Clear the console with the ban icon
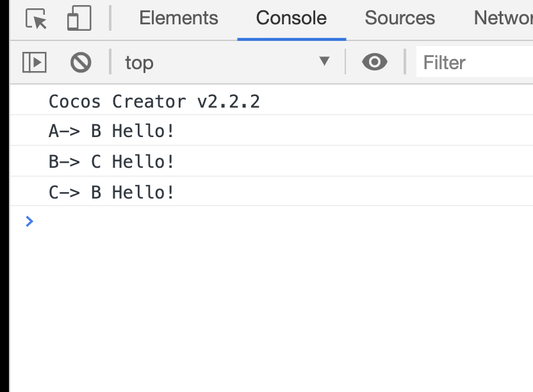This screenshot has width=533, height=392. pyautogui.click(x=81, y=62)
